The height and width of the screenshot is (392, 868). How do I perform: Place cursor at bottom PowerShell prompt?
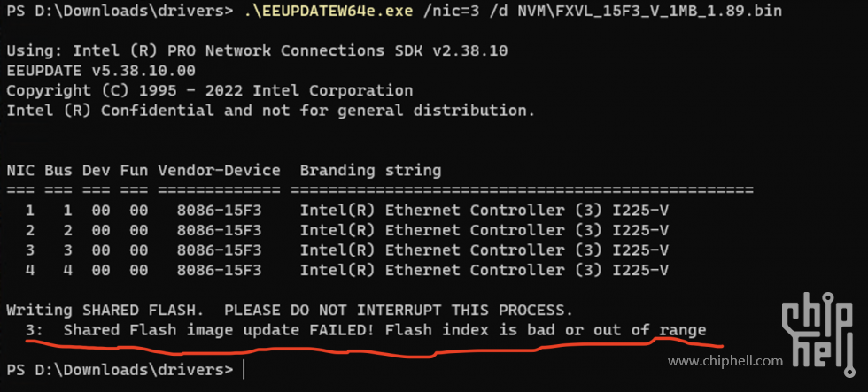click(244, 370)
